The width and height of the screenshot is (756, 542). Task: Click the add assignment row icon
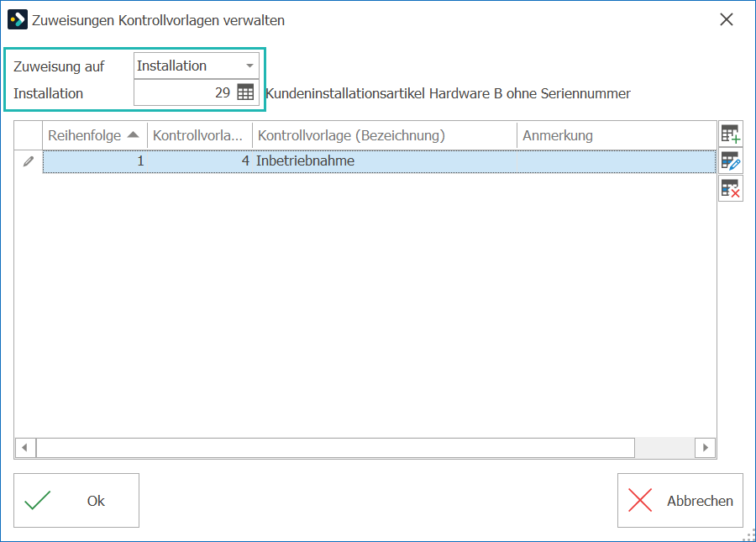[731, 134]
